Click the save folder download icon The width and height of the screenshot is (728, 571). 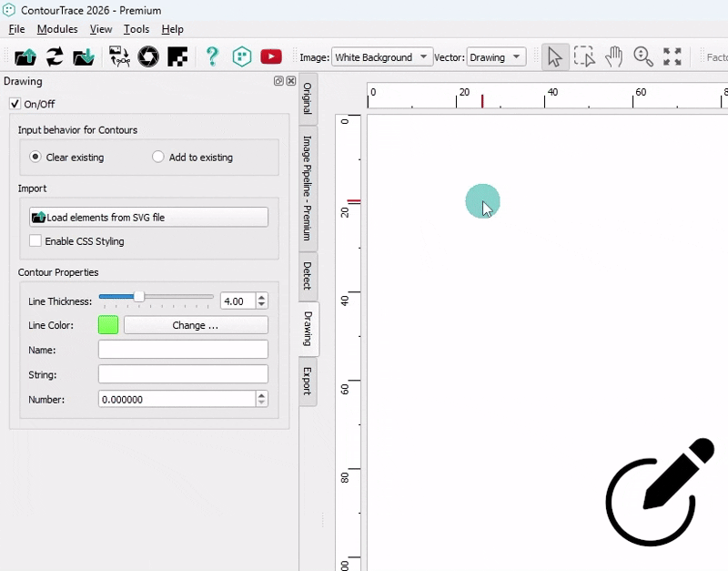coord(84,57)
